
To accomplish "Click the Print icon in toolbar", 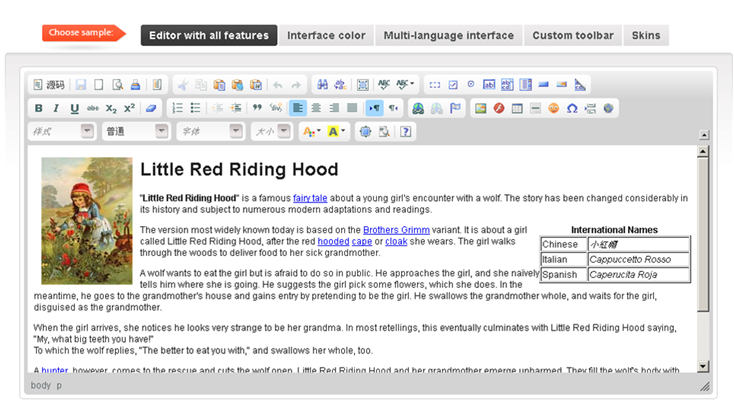I will point(135,85).
